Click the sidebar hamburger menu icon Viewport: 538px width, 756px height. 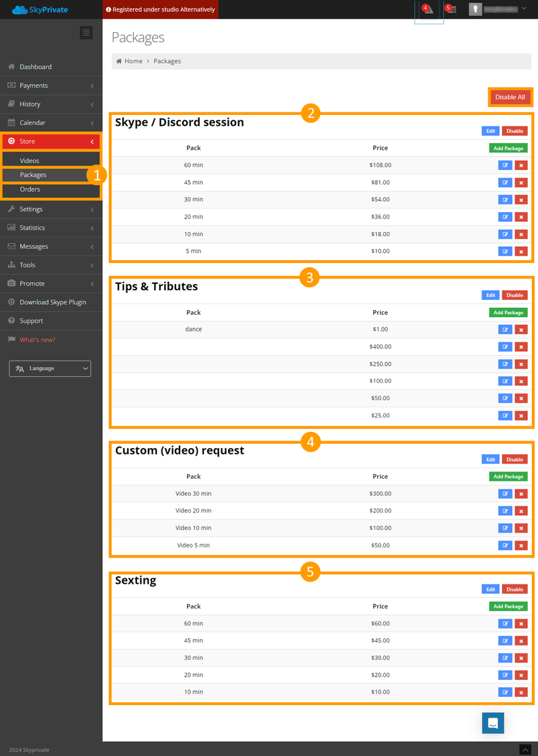click(x=85, y=32)
